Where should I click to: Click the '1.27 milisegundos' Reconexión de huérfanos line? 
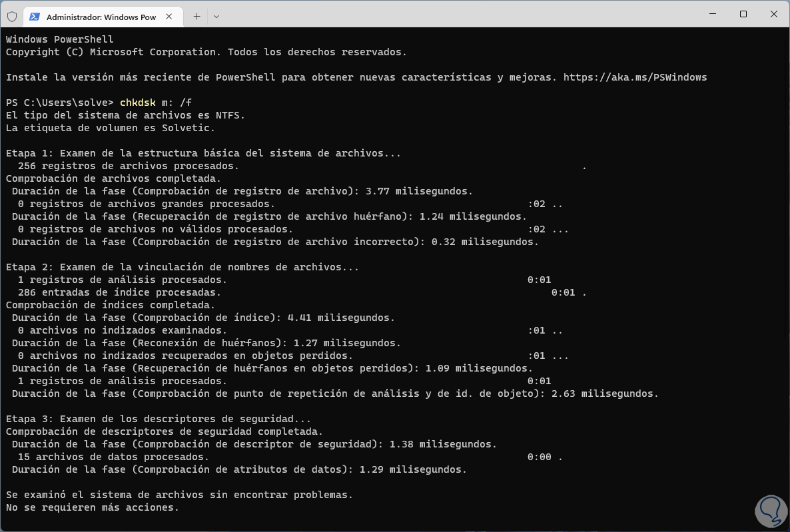click(206, 343)
